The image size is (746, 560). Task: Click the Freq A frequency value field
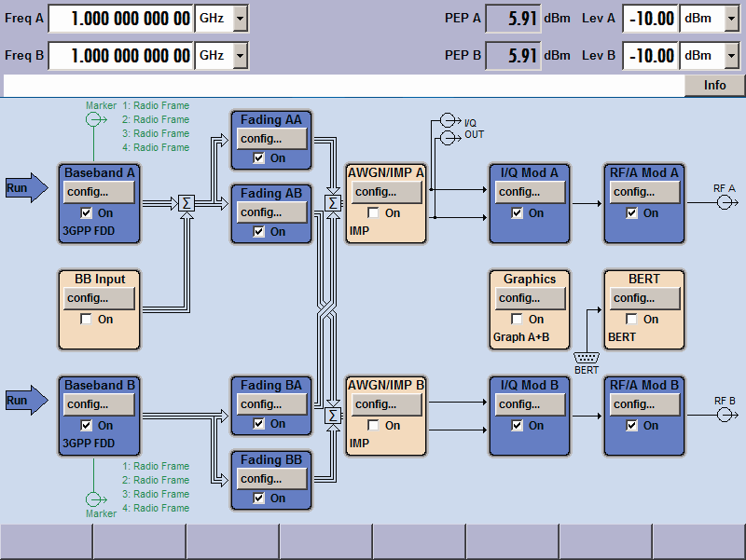click(120, 18)
